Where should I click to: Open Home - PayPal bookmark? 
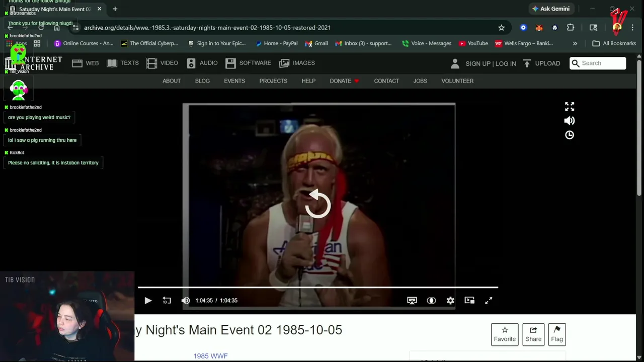click(x=276, y=43)
